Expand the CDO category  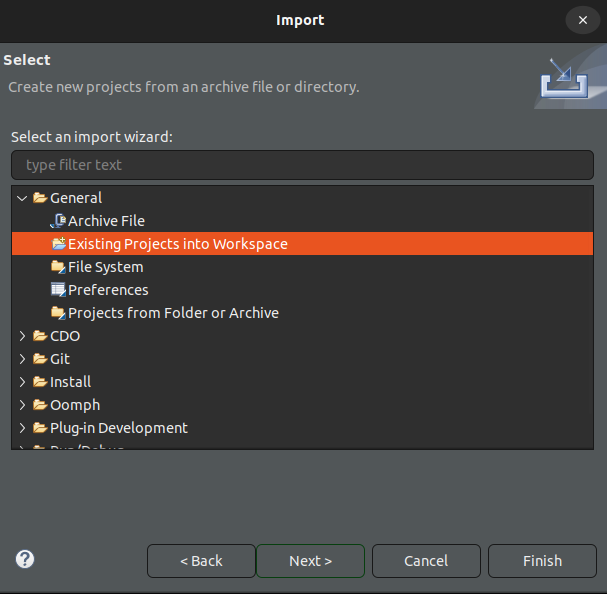[x=22, y=336]
